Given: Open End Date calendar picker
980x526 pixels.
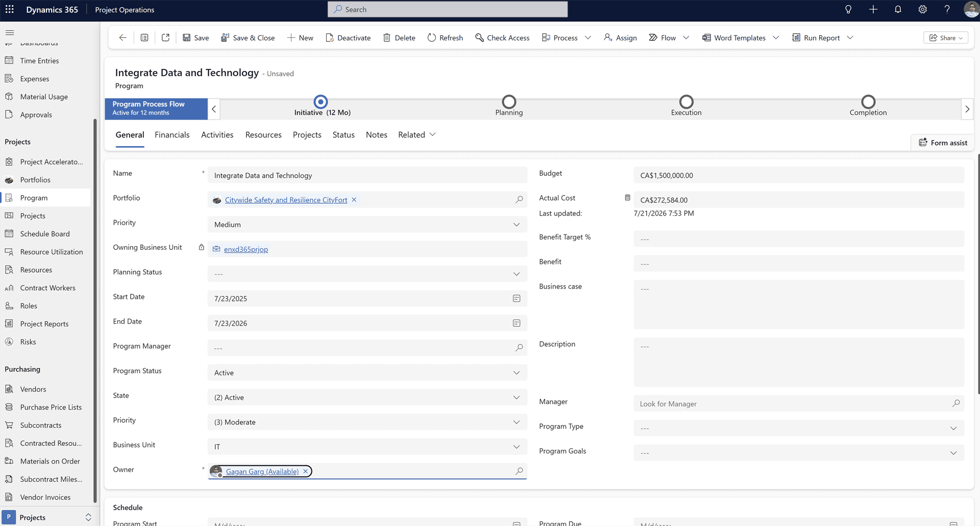Looking at the screenshot, I should click(x=517, y=323).
